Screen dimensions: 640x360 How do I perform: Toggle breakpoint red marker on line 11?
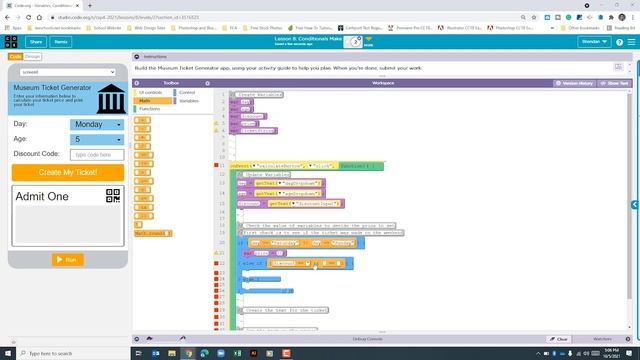[x=216, y=165]
